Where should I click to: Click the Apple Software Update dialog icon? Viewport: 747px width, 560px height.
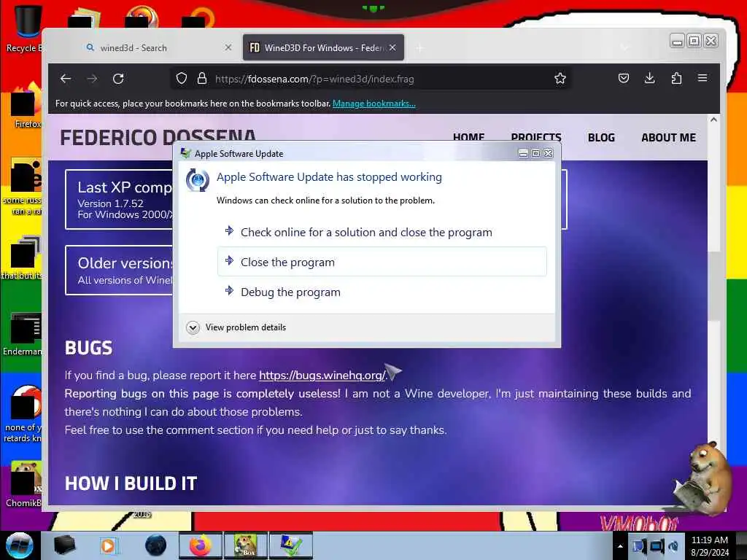197,180
